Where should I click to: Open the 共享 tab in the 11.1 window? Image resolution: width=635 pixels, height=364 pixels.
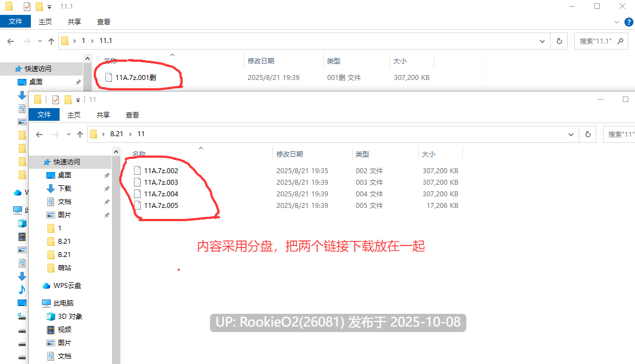[74, 22]
